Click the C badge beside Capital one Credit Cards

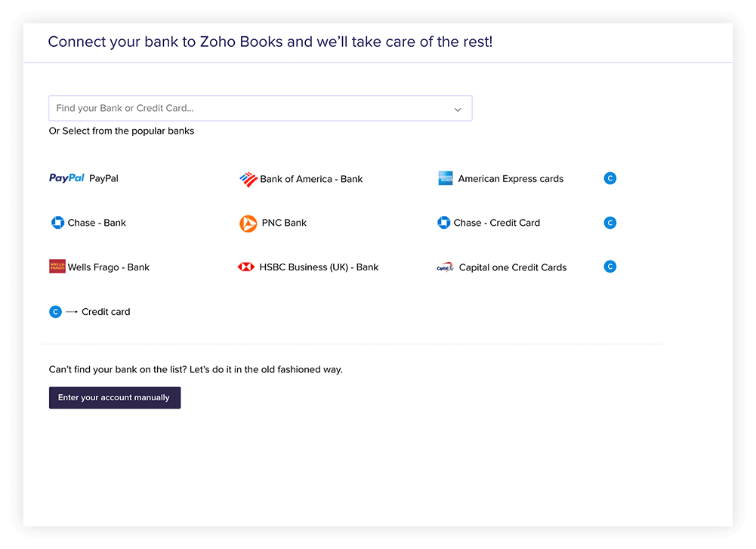(x=609, y=266)
